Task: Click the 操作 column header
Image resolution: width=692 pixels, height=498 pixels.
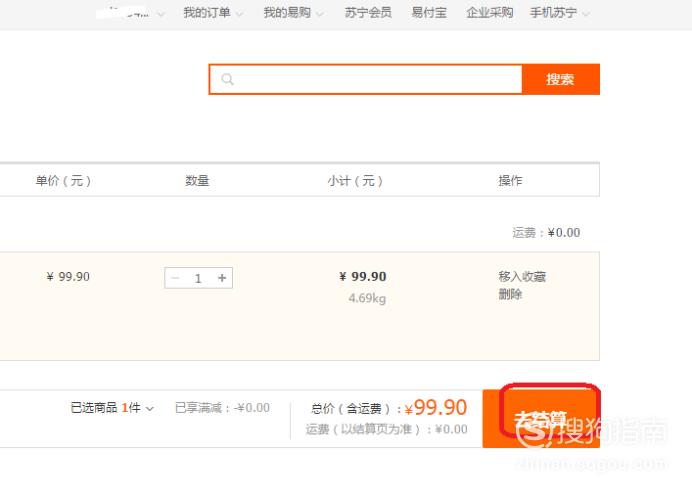Action: coord(510,181)
